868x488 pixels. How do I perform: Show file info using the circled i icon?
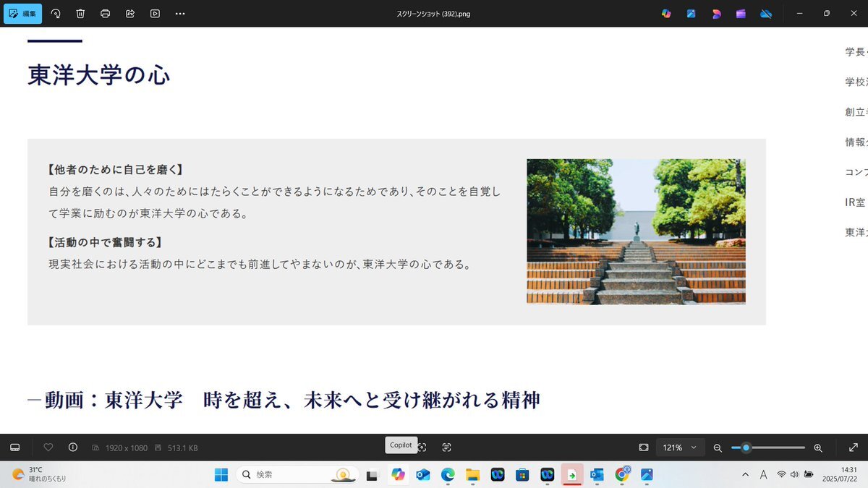point(73,448)
